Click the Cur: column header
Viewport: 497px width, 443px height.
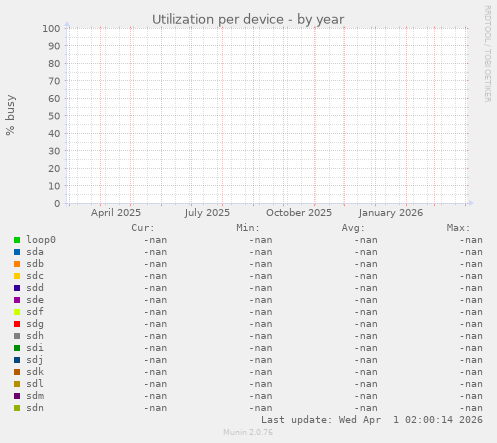(x=143, y=228)
